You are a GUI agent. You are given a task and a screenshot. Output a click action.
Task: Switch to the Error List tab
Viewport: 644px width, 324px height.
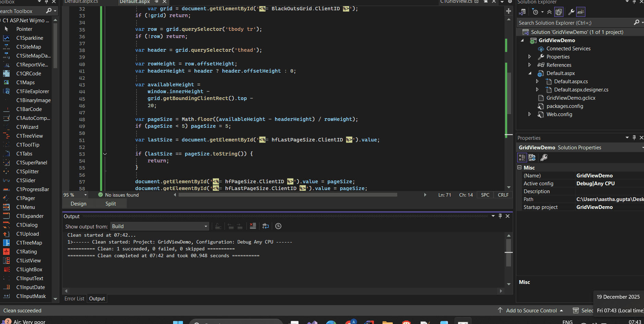[74, 299]
